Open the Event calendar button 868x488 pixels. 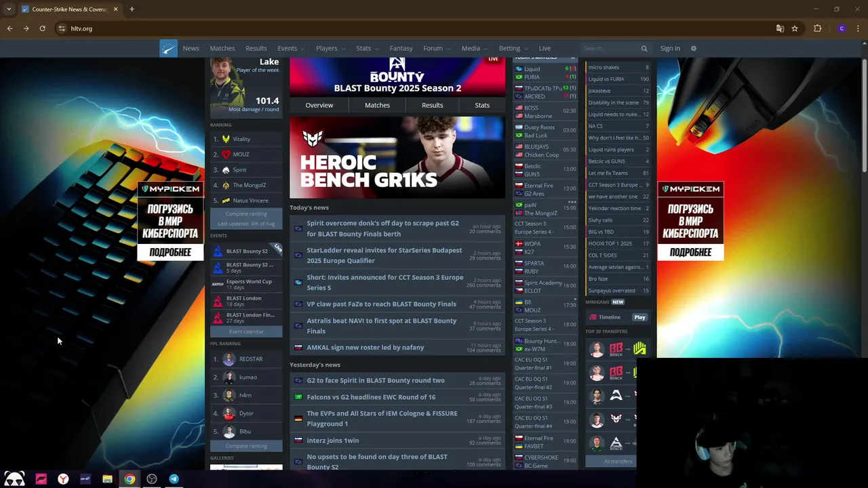(246, 331)
